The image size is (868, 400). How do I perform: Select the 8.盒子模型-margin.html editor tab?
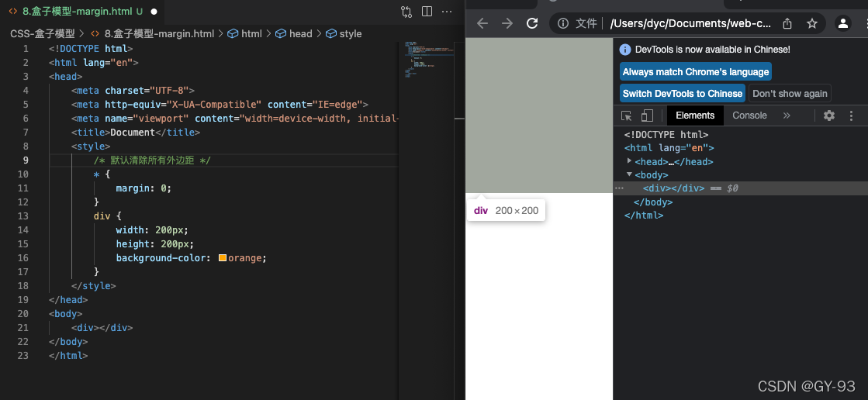83,11
